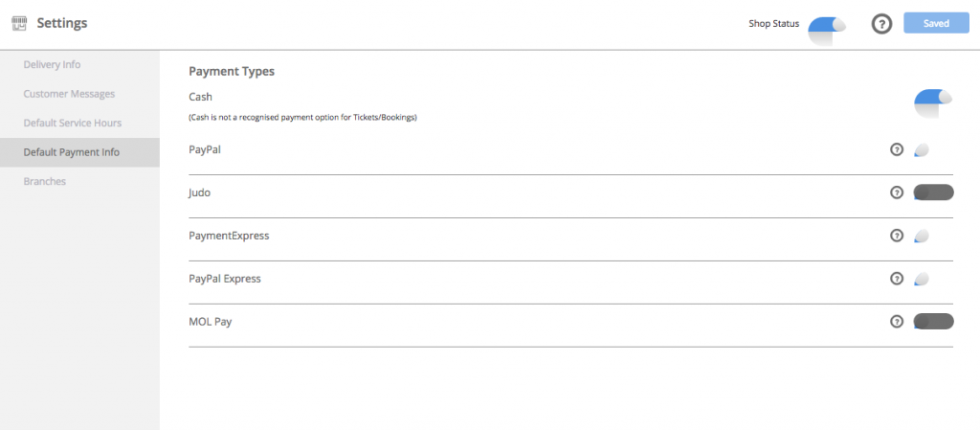The height and width of the screenshot is (430, 980).
Task: Open the Branches settings section
Action: [45, 181]
